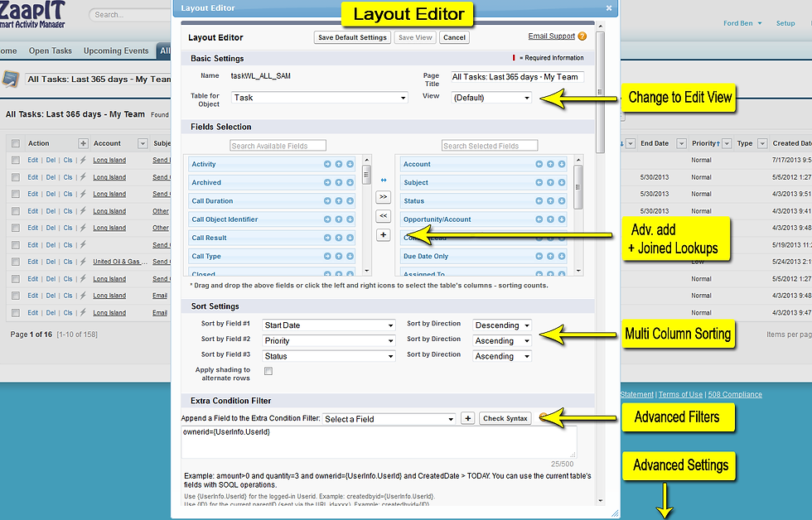Click the up-arrow icon on the Activity field
Screen dimensions: 812x520
click(x=339, y=164)
